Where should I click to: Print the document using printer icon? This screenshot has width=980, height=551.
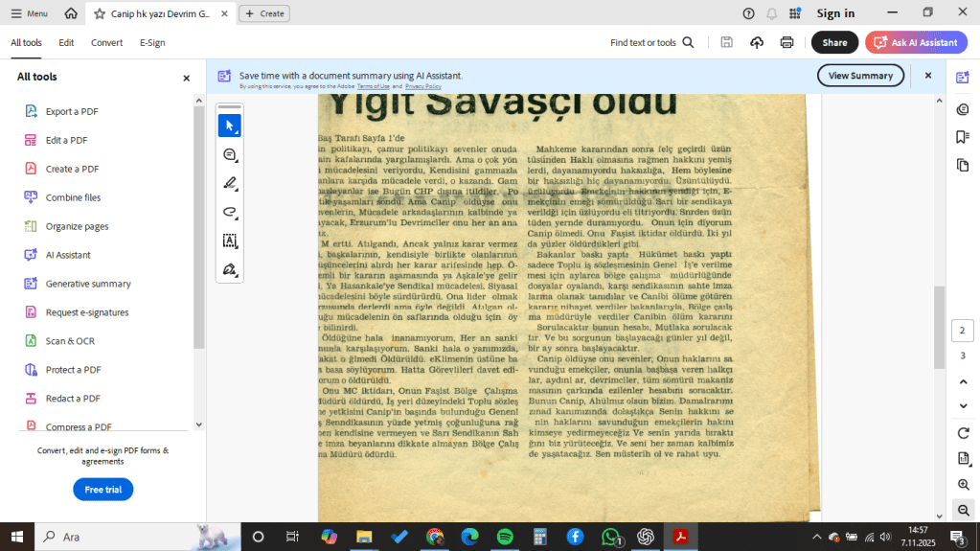[x=786, y=43]
